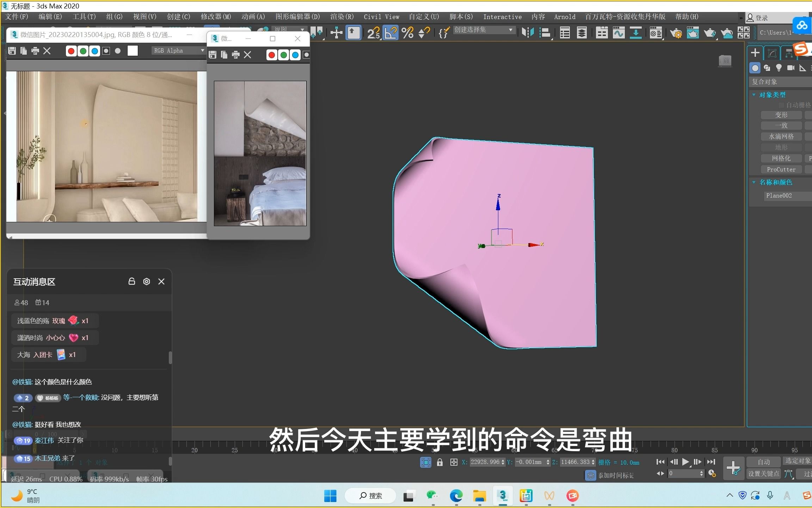Toggle the Layer Explorer icon
This screenshot has width=812, height=508.
[x=582, y=33]
